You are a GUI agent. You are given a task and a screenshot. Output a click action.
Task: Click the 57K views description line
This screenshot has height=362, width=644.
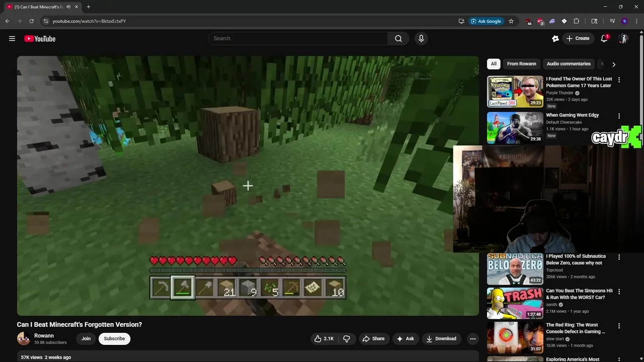click(x=46, y=357)
